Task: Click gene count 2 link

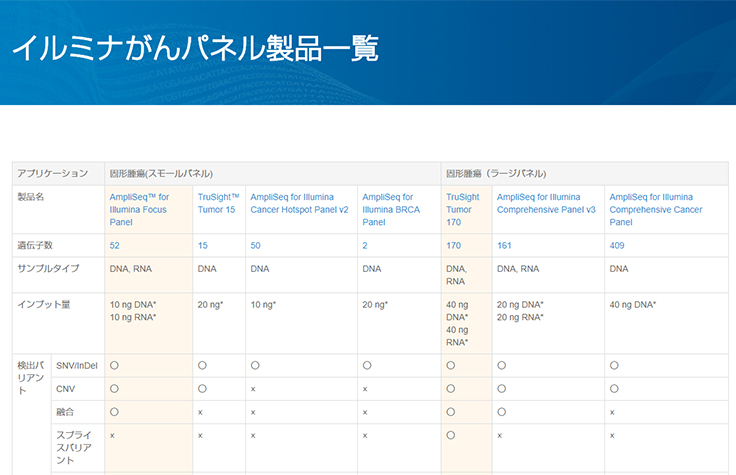Action: click(365, 245)
